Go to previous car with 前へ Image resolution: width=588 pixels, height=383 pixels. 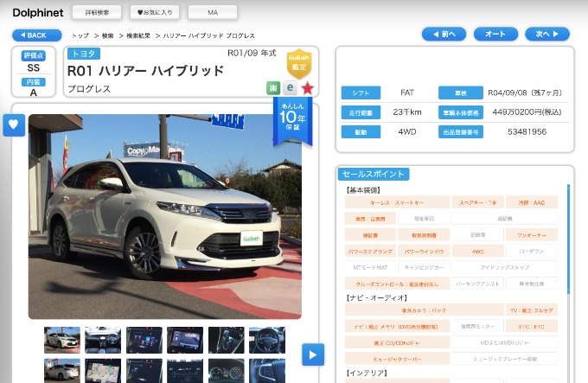444,34
